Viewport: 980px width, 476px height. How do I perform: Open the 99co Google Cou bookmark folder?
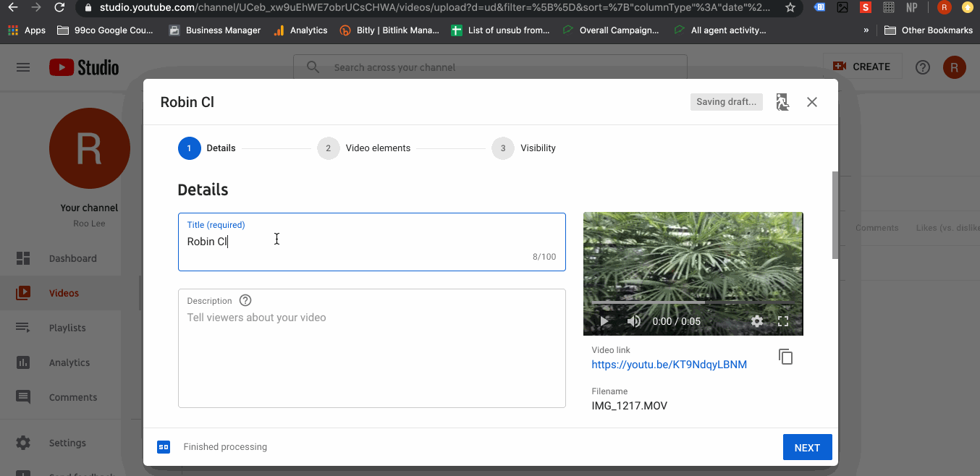click(x=106, y=30)
